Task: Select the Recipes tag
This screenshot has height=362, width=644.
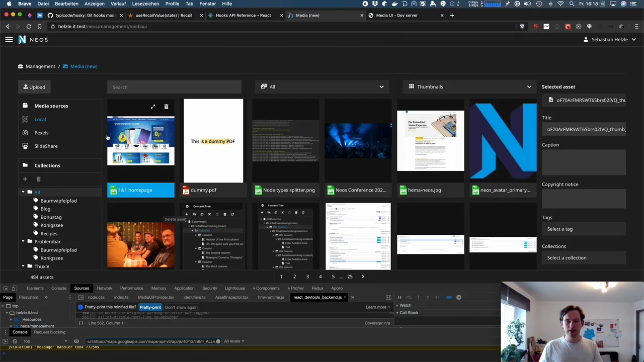Action: 49,233
